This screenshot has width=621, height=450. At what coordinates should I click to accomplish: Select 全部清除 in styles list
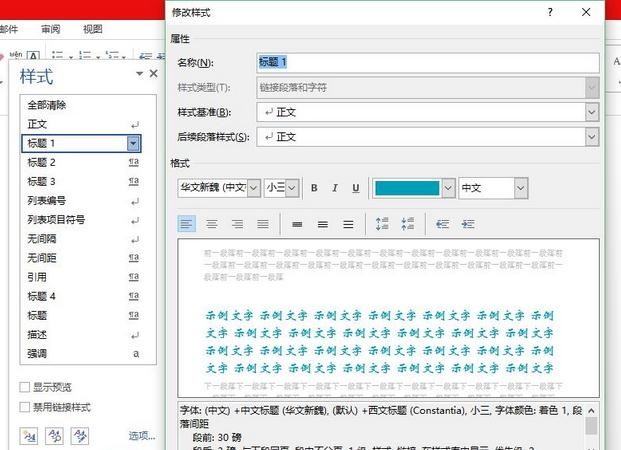point(47,105)
